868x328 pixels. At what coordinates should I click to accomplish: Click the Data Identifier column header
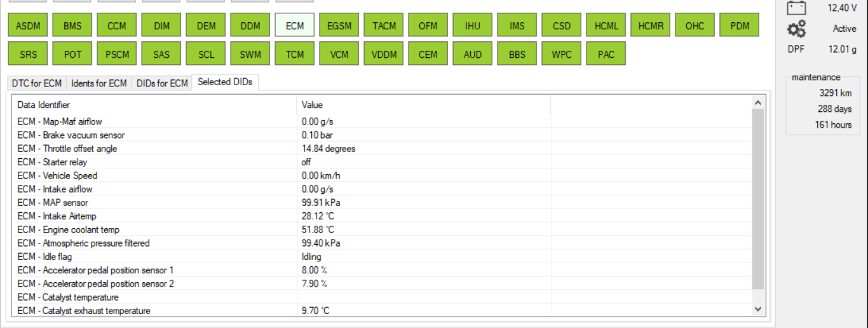click(44, 105)
